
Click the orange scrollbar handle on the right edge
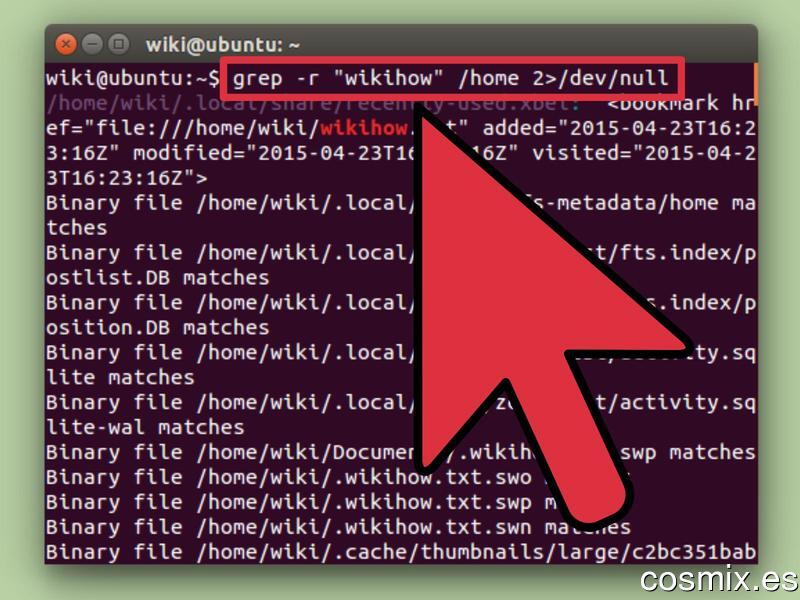(x=755, y=81)
